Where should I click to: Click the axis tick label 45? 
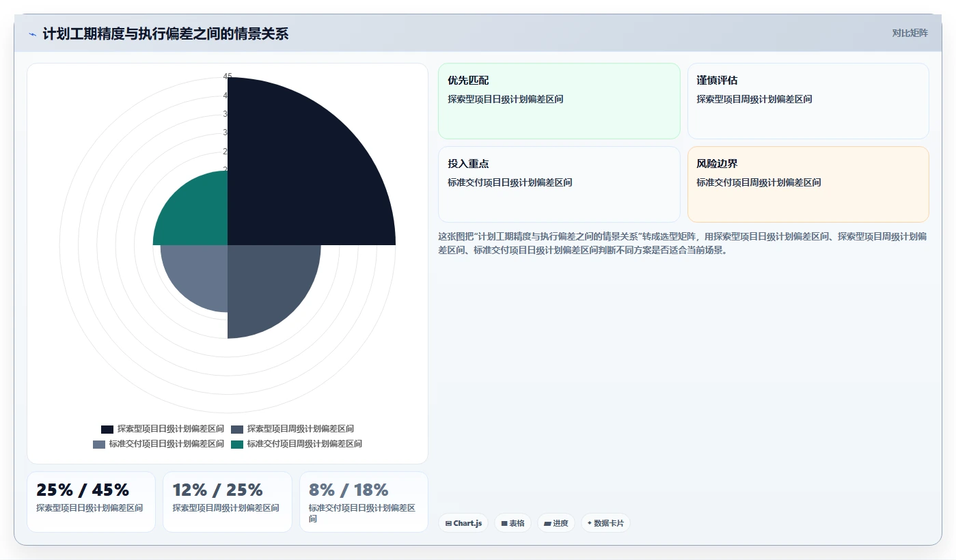point(228,76)
